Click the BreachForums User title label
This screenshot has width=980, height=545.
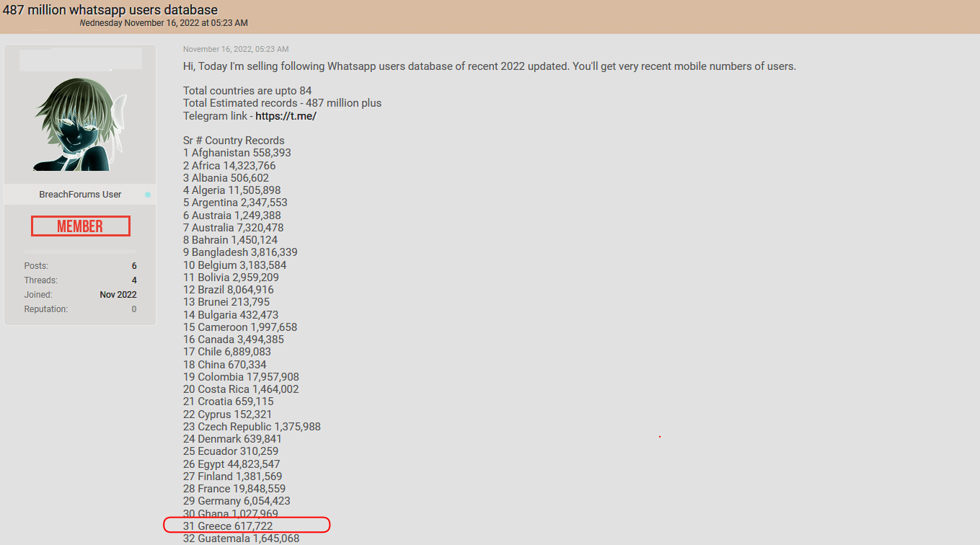coord(80,195)
